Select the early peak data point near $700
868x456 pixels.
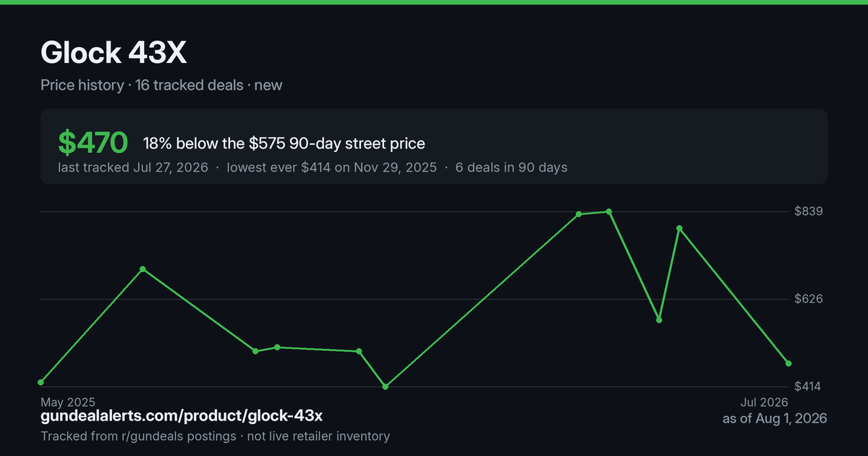(x=142, y=269)
